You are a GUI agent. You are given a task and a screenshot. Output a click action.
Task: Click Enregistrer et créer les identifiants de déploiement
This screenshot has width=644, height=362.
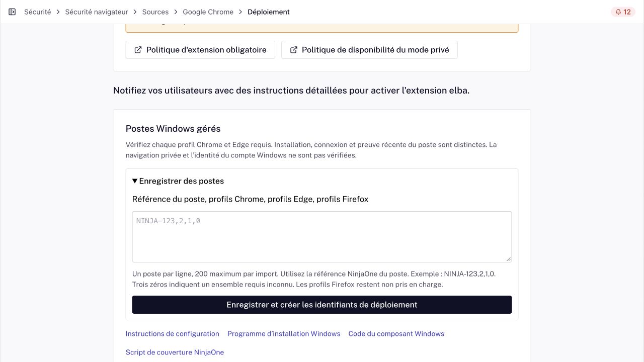tap(322, 305)
